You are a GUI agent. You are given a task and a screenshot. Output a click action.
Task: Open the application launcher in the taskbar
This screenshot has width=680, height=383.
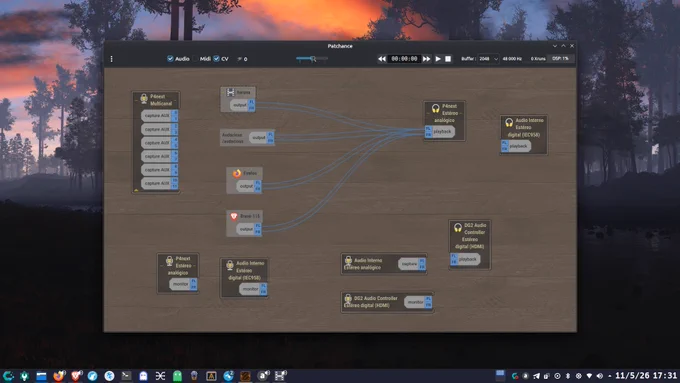click(x=8, y=376)
